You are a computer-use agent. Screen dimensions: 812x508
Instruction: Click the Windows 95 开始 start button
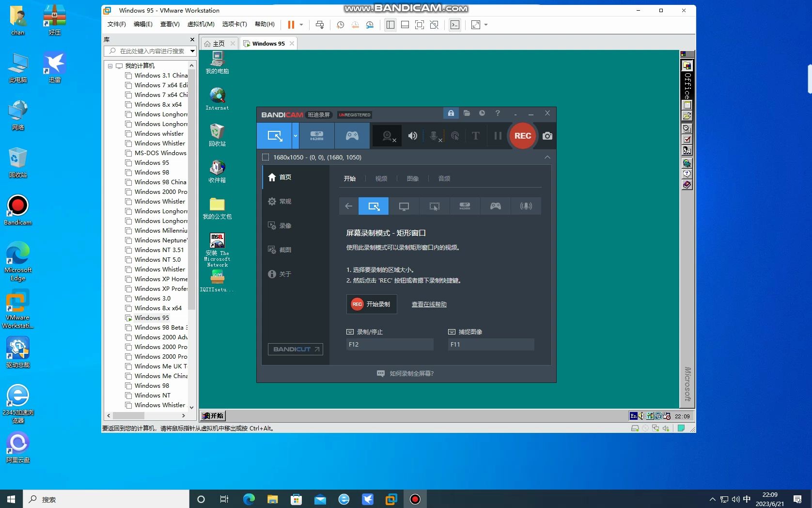[213, 416]
